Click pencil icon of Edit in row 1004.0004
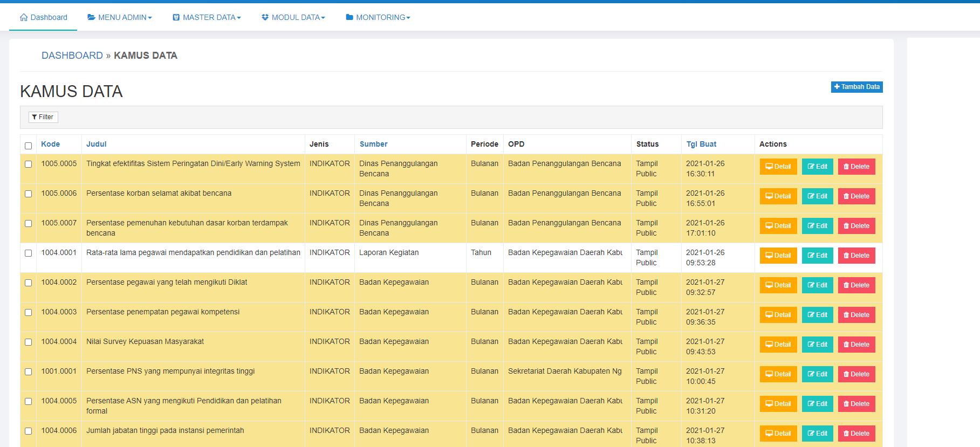 [x=811, y=345]
